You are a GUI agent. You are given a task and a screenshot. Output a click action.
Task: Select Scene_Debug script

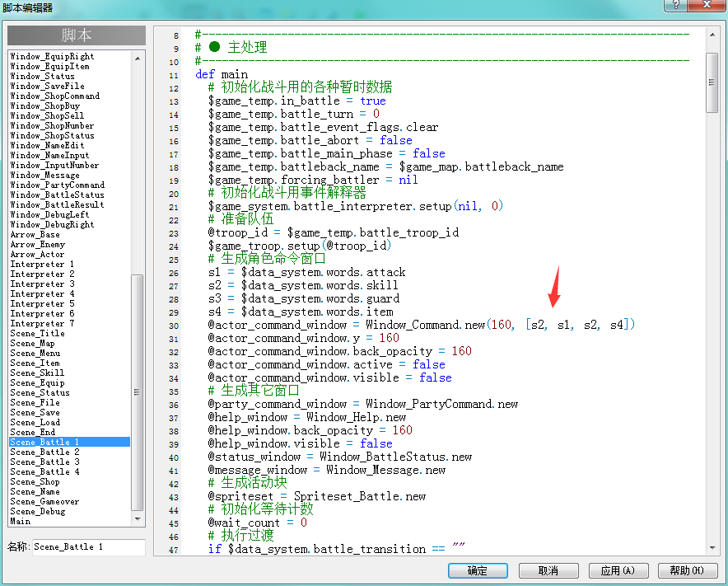click(x=38, y=511)
